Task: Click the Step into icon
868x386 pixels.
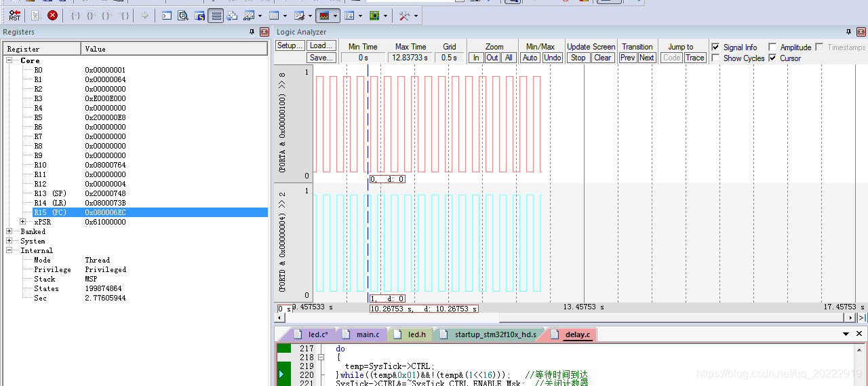Action: [x=75, y=16]
